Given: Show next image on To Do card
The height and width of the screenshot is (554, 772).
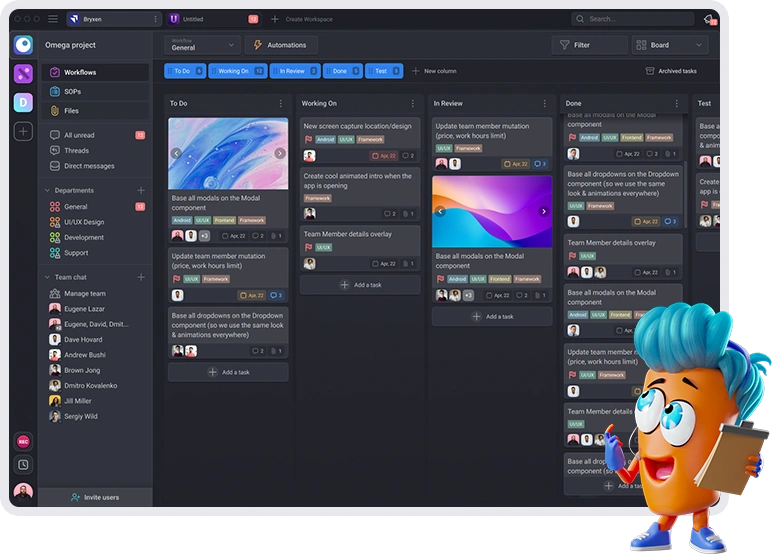Looking at the screenshot, I should pos(280,153).
